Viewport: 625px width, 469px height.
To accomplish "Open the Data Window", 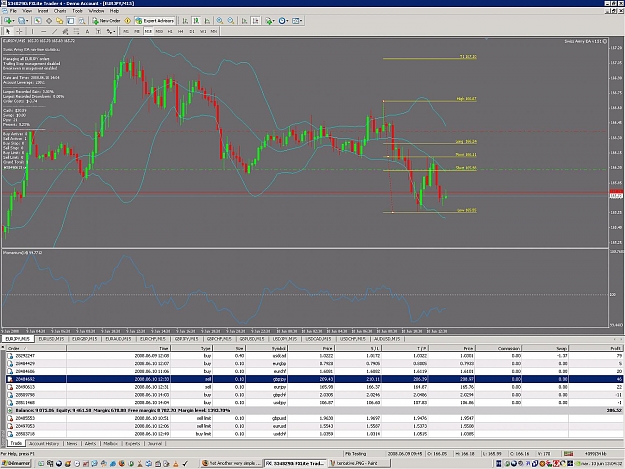I will point(49,21).
